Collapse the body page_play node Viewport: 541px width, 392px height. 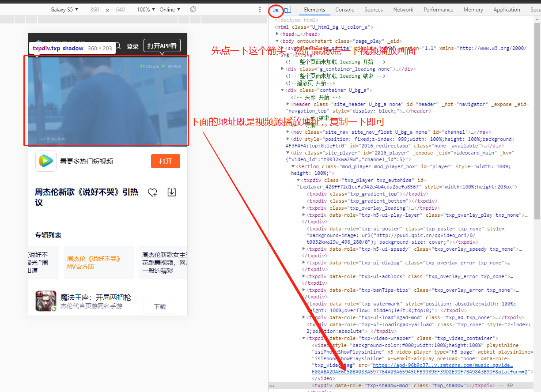(277, 41)
